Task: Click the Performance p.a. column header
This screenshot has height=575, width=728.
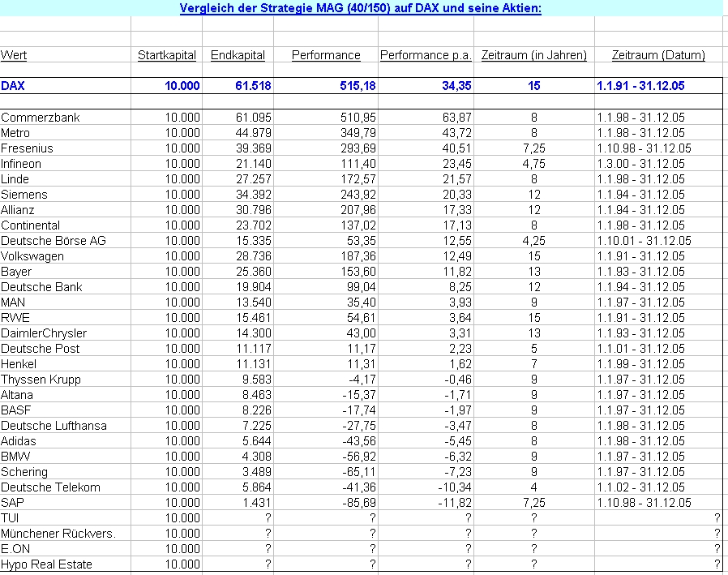Action: (426, 55)
